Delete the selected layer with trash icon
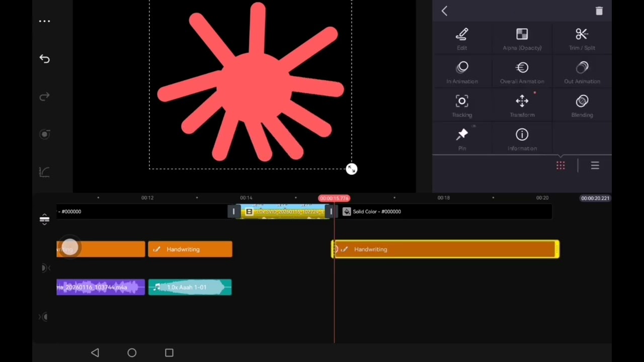This screenshot has height=362, width=644. [x=599, y=11]
